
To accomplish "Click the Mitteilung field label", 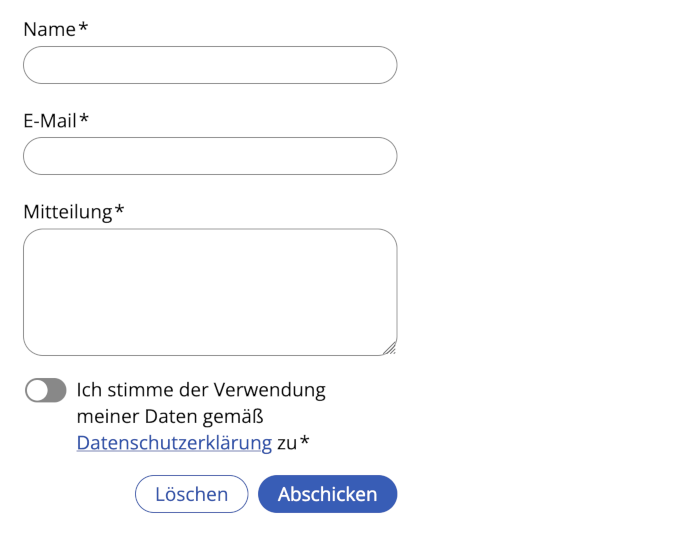I will coord(67,212).
